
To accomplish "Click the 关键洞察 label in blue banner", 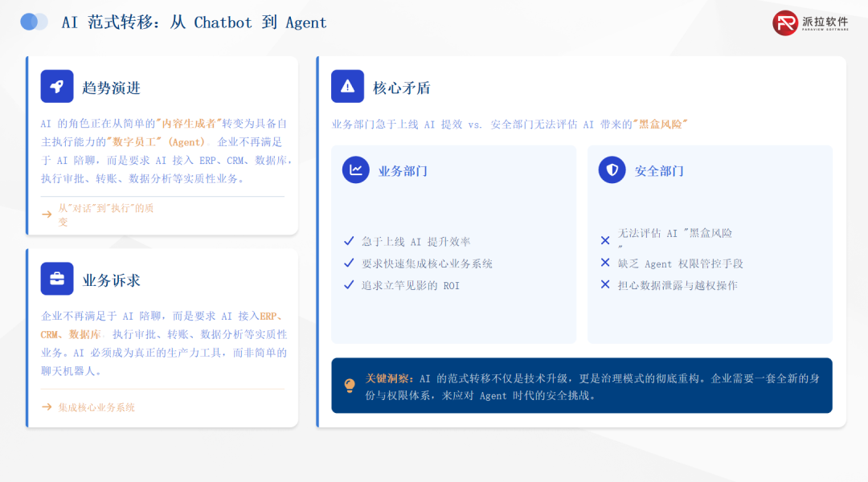I will (389, 378).
